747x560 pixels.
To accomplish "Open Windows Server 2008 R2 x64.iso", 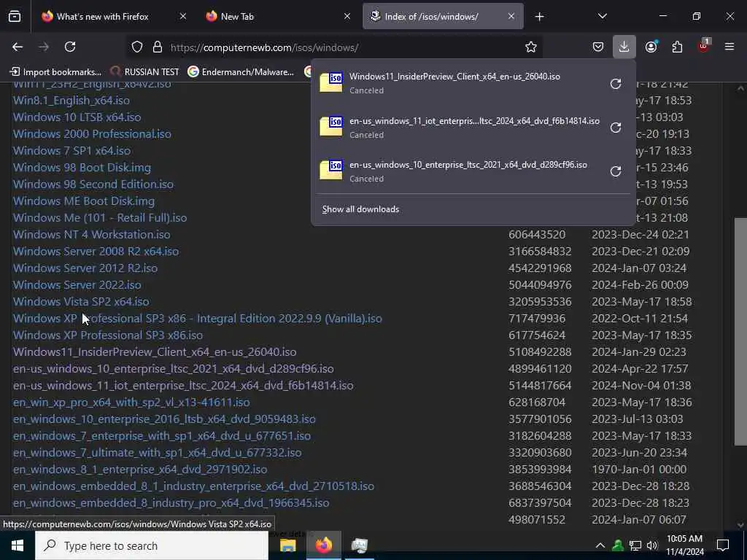I will point(96,251).
